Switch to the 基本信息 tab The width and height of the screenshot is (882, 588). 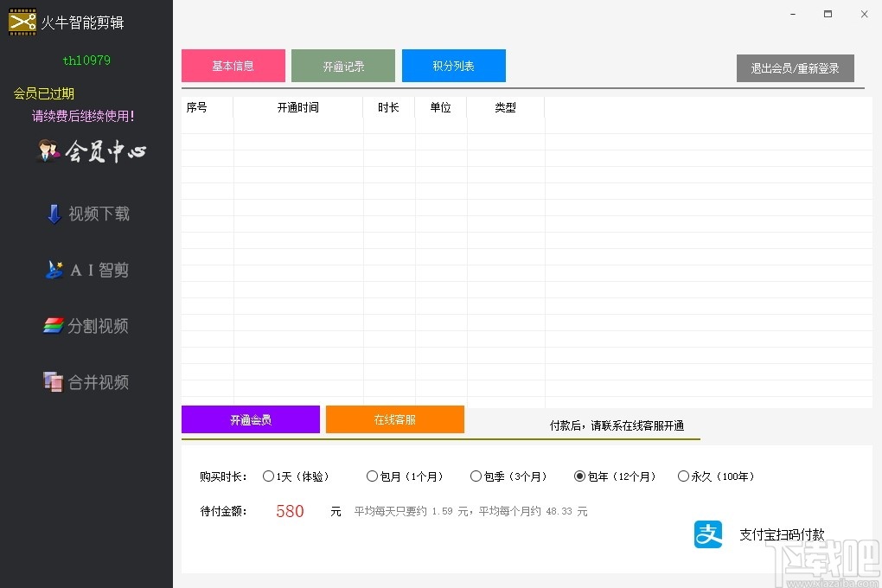233,65
